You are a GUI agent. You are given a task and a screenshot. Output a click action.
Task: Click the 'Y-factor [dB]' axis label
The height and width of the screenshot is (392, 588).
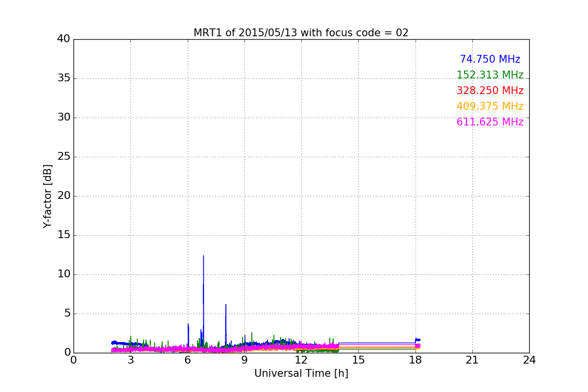pyautogui.click(x=48, y=196)
